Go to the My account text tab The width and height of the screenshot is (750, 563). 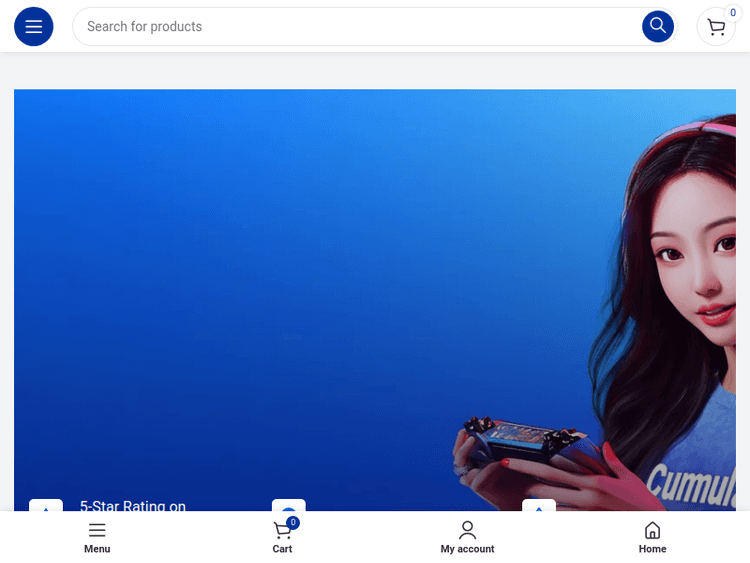(x=467, y=549)
